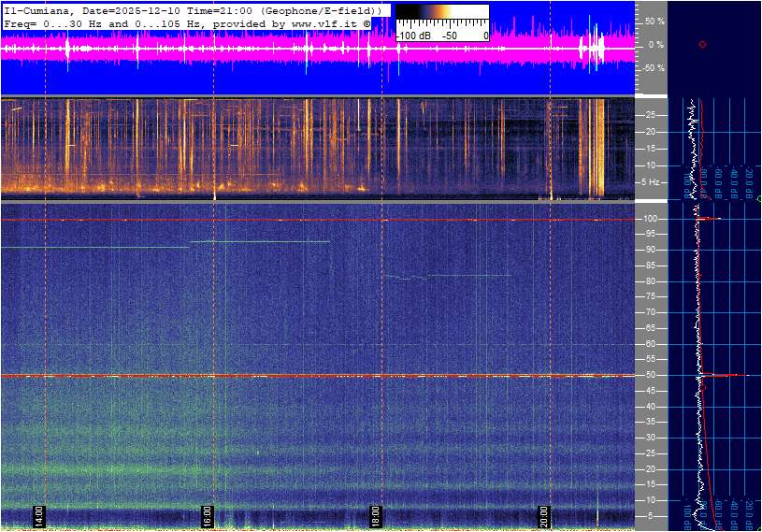Click the 0 % label on amplitude scale
Image resolution: width=762 pixels, height=532 pixels.
tap(656, 45)
